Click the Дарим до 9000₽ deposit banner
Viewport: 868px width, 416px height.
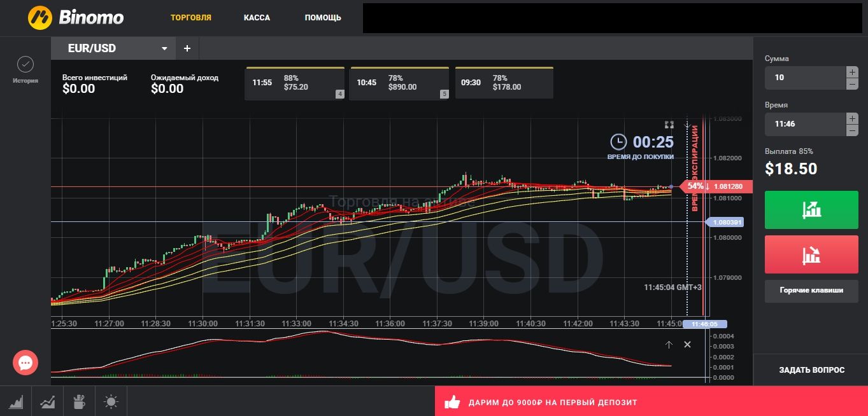click(651, 402)
